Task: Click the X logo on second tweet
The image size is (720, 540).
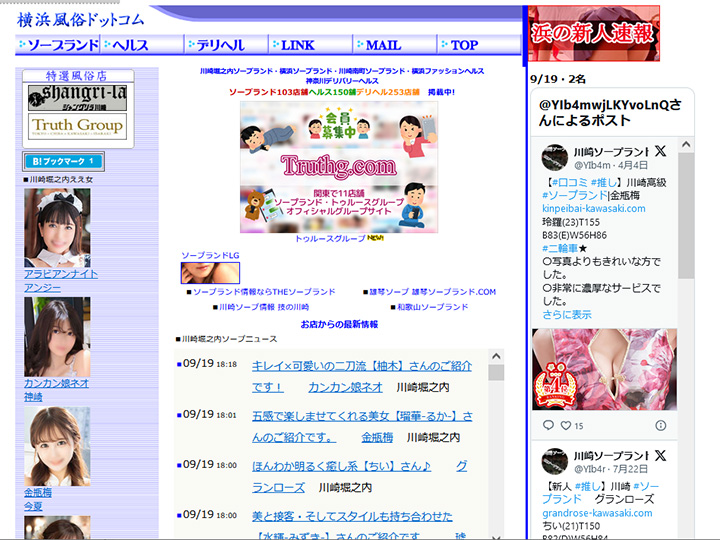Action: click(660, 456)
